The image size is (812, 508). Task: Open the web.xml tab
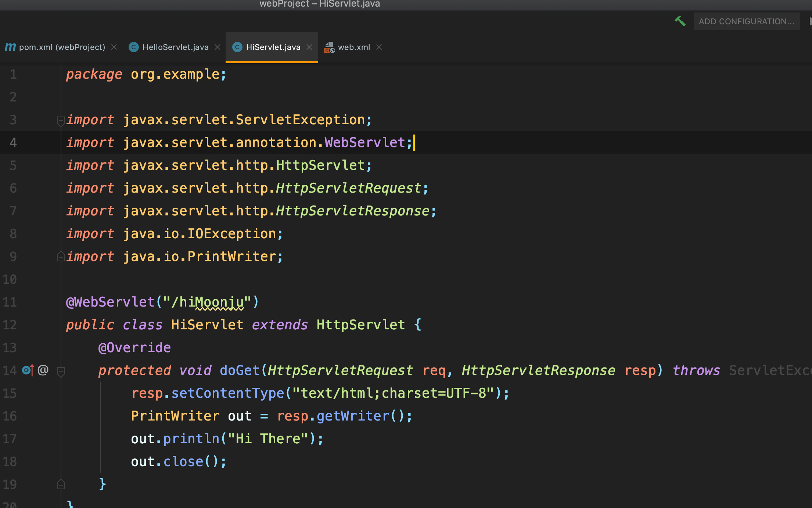[354, 47]
